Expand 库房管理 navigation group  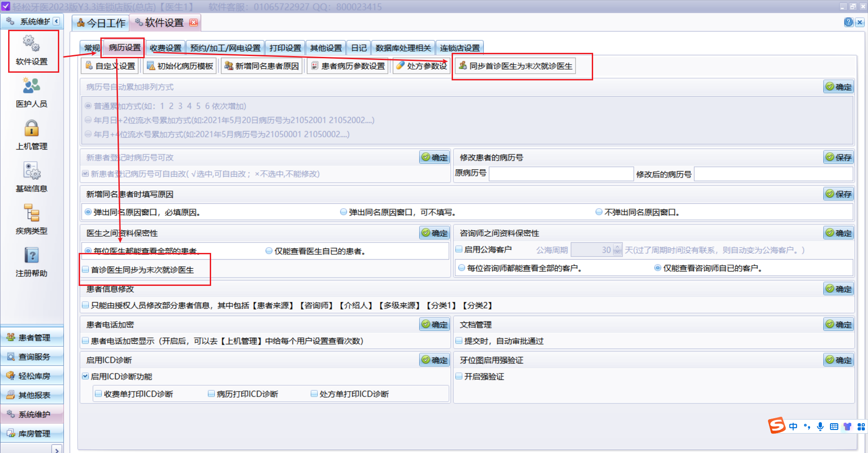point(32,434)
